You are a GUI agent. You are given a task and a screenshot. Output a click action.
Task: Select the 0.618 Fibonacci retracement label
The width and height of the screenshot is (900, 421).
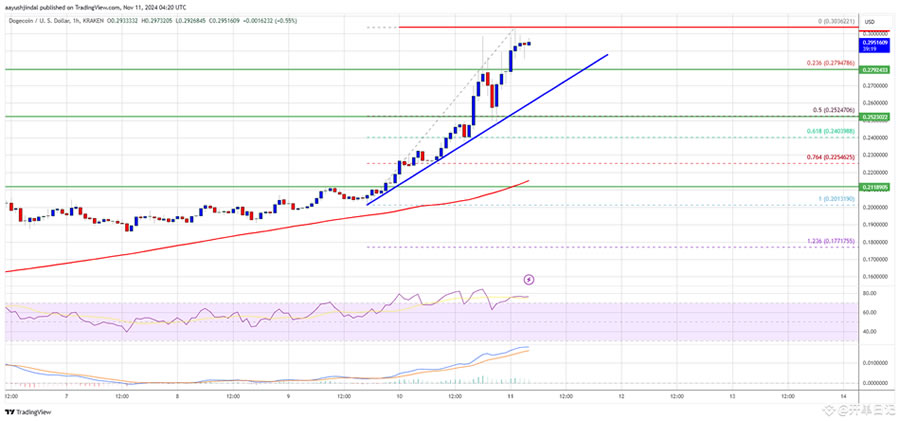(x=826, y=132)
